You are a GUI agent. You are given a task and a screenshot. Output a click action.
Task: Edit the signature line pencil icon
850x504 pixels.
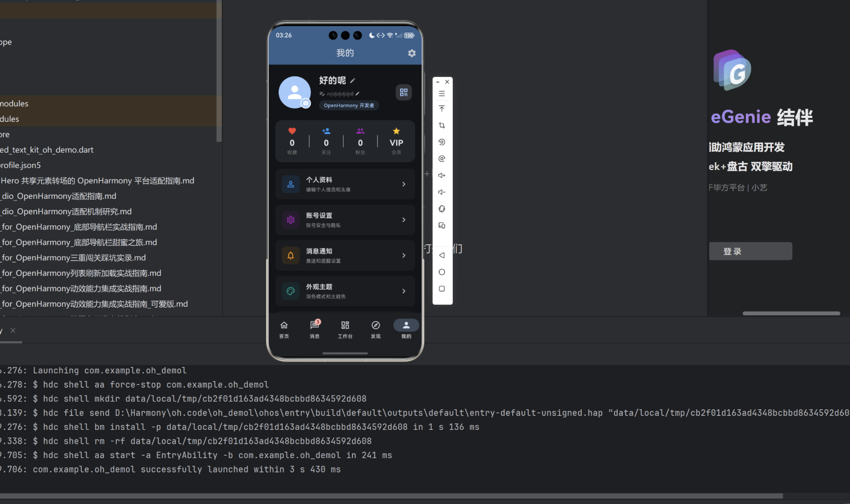pos(357,94)
